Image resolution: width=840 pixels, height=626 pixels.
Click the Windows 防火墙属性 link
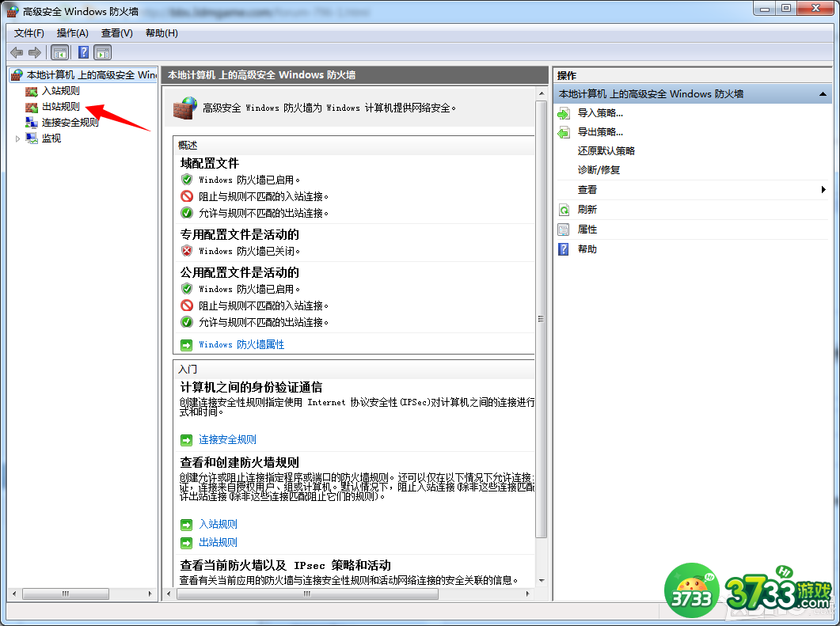click(241, 345)
